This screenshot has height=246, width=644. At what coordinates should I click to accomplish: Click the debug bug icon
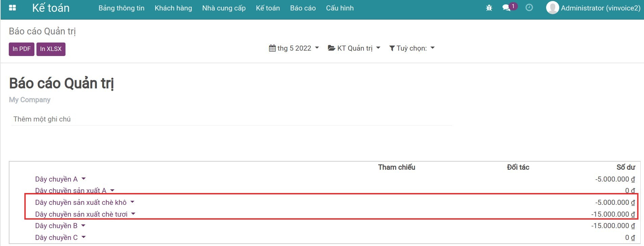tap(489, 8)
